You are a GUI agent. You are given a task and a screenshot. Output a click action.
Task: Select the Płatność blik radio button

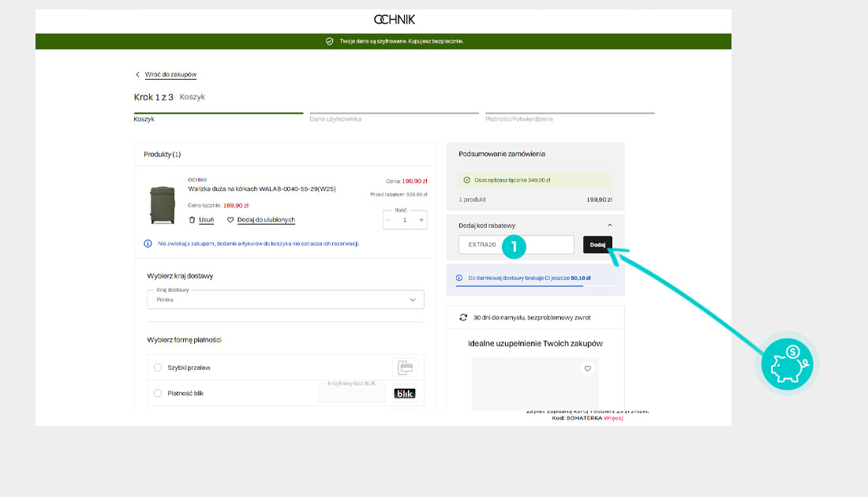point(158,393)
